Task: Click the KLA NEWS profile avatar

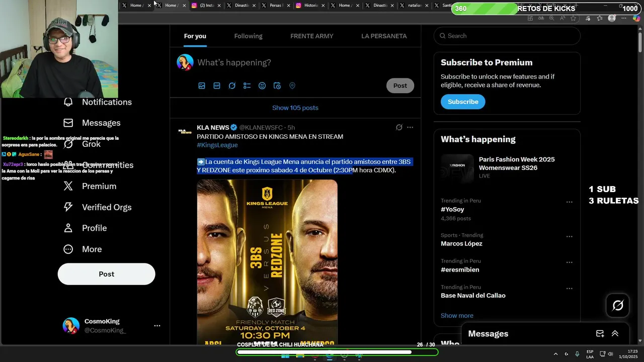Action: (x=185, y=132)
